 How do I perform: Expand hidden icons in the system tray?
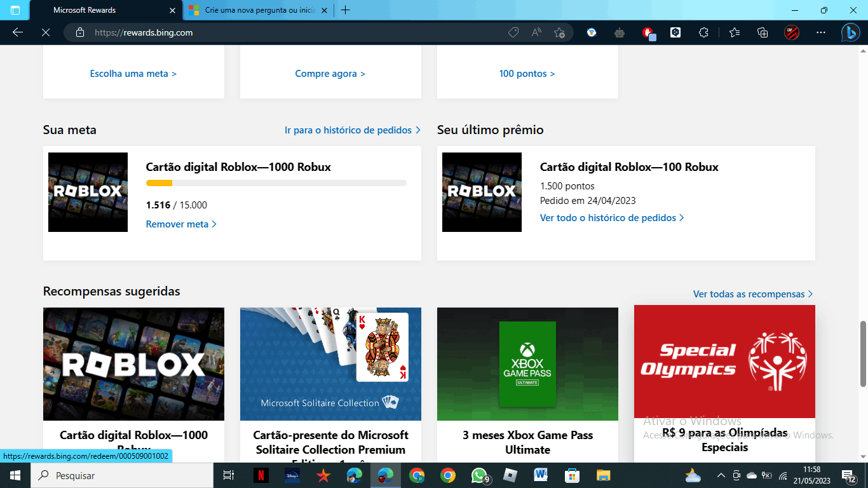point(721,475)
